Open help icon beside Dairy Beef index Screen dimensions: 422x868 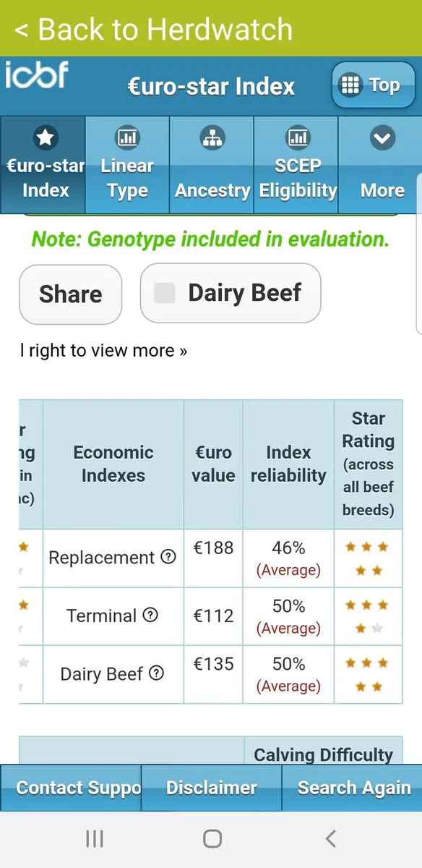coord(156,673)
